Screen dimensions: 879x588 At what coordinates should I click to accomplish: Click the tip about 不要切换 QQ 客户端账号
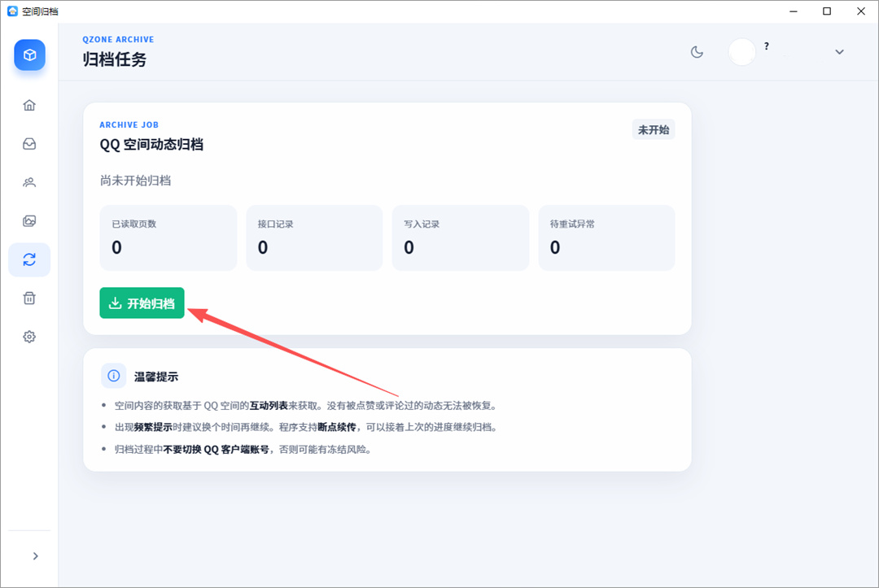point(243,449)
